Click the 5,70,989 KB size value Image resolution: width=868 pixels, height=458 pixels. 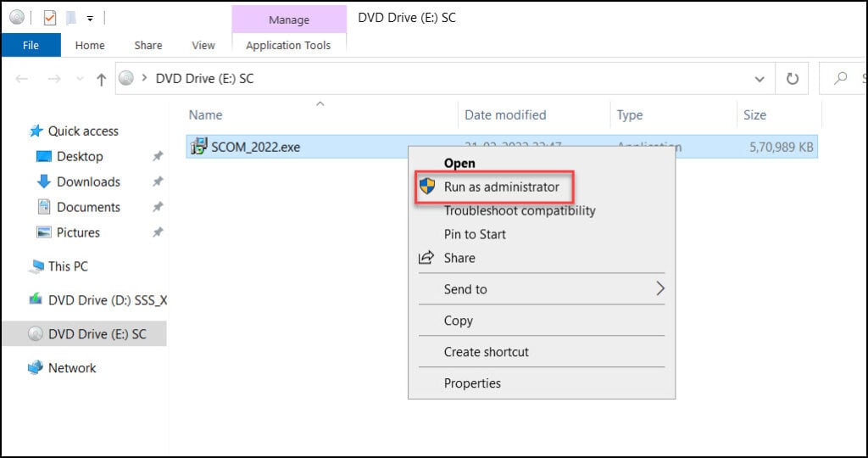(781, 148)
